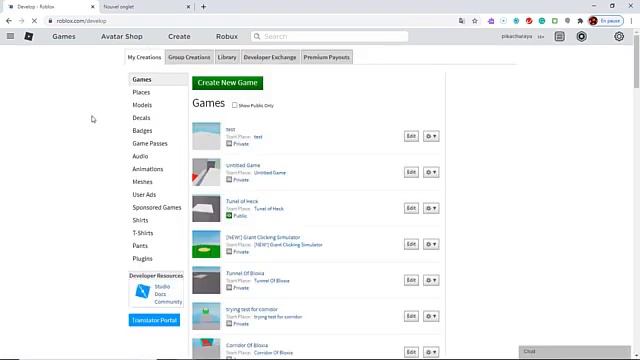Image resolution: width=640 pixels, height=360 pixels.
Task: Open gear dropdown for Tunel of Heck
Action: pos(431,208)
